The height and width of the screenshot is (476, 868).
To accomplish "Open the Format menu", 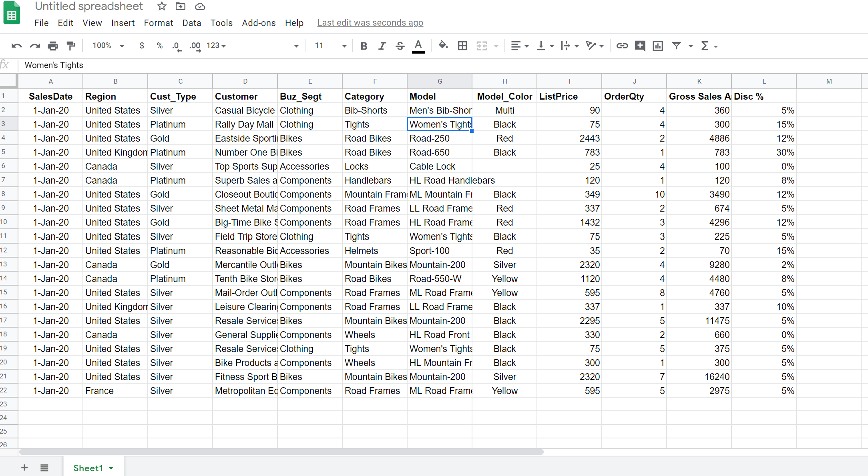I will click(158, 23).
